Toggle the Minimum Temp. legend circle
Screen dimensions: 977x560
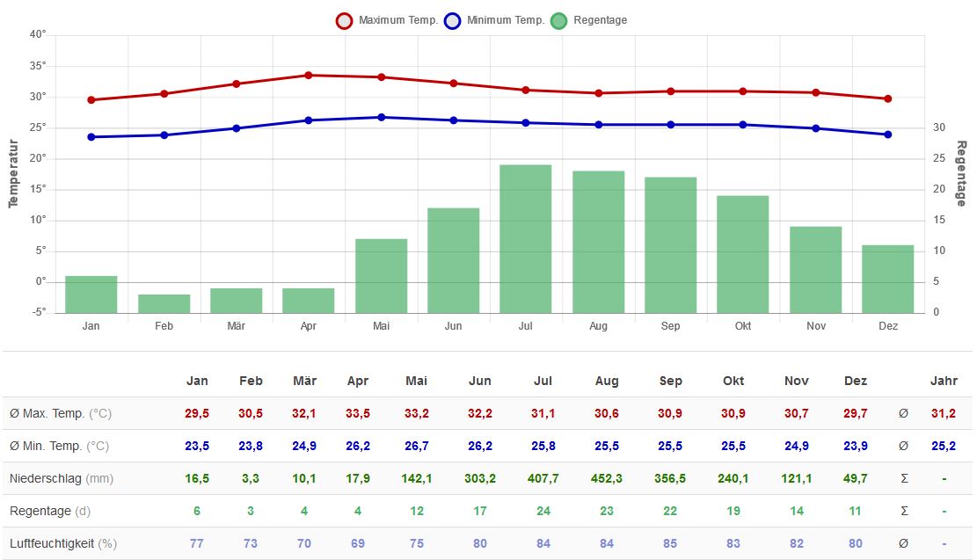pos(453,21)
